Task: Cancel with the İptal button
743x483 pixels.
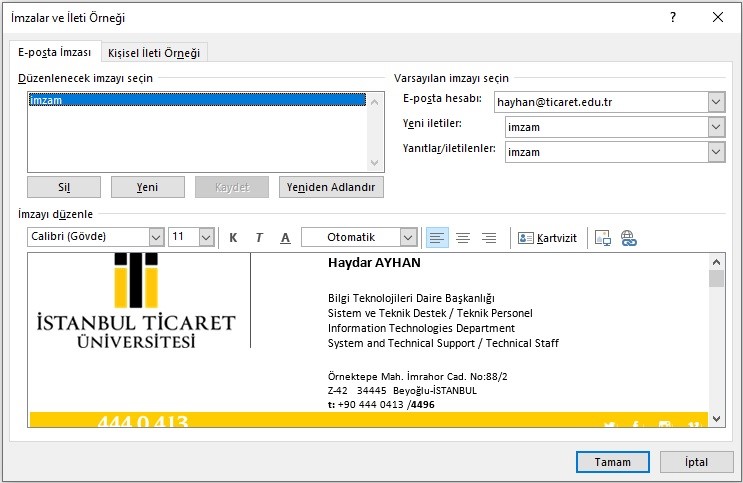Action: (696, 462)
